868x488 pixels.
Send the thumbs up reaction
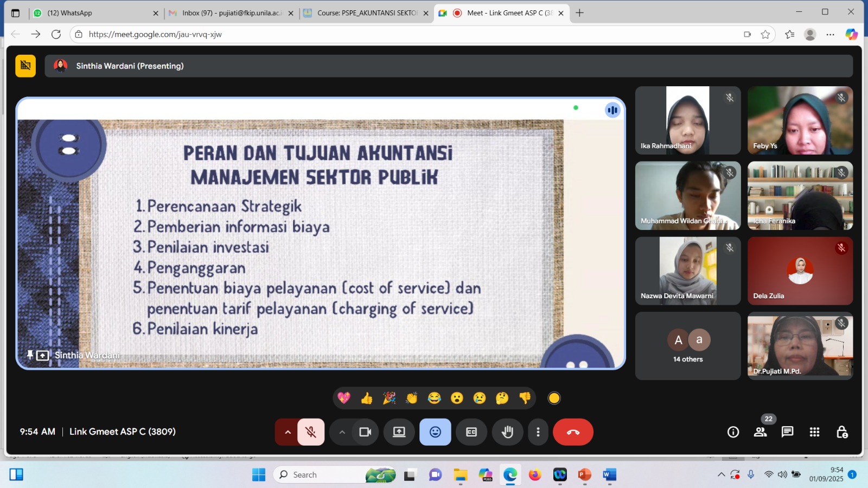pyautogui.click(x=367, y=399)
